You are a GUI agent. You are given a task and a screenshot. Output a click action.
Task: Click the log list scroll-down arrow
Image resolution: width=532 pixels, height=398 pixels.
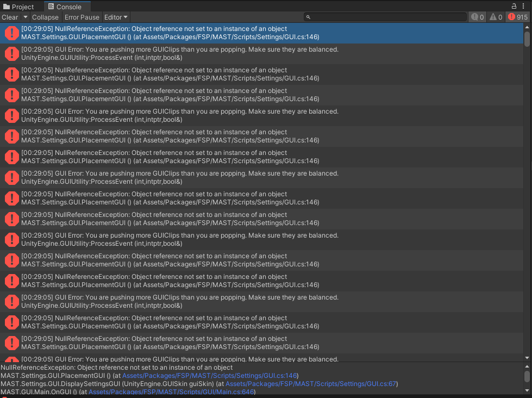[x=527, y=358]
